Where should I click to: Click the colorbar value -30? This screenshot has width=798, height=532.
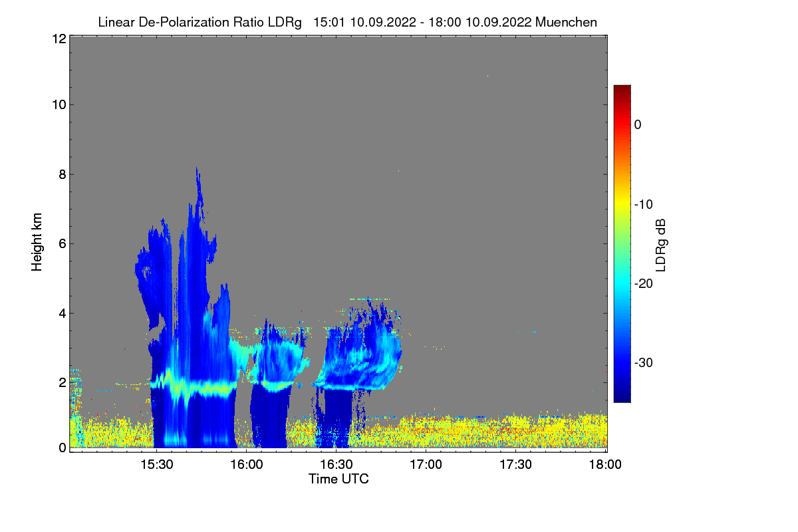642,363
